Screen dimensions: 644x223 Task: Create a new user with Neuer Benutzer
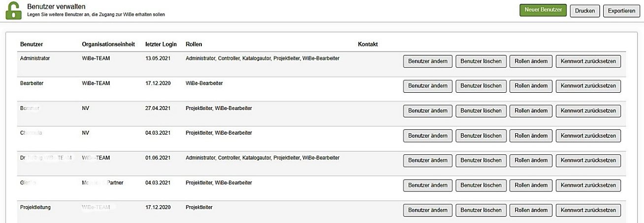[x=543, y=10]
